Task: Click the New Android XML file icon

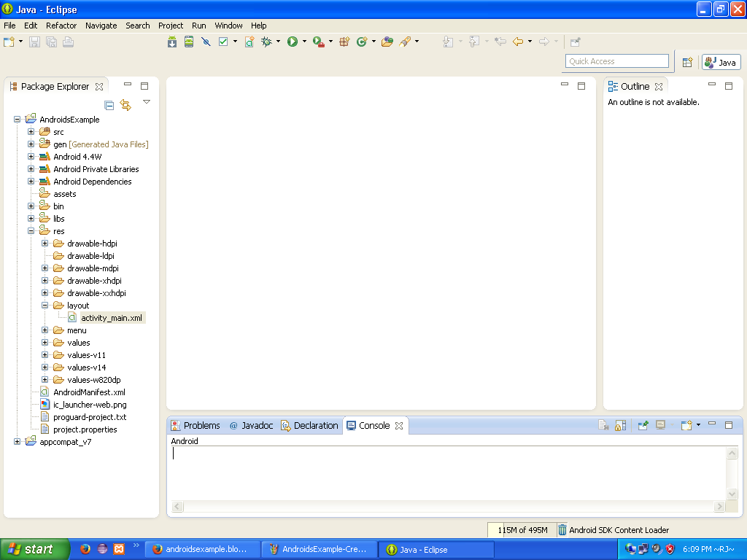Action: point(249,42)
